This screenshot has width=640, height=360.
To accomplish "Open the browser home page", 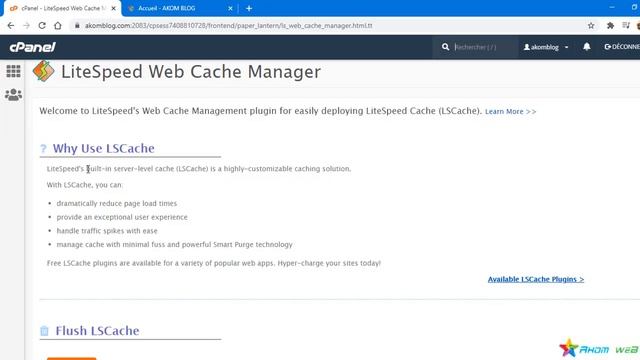I will coord(58,25).
